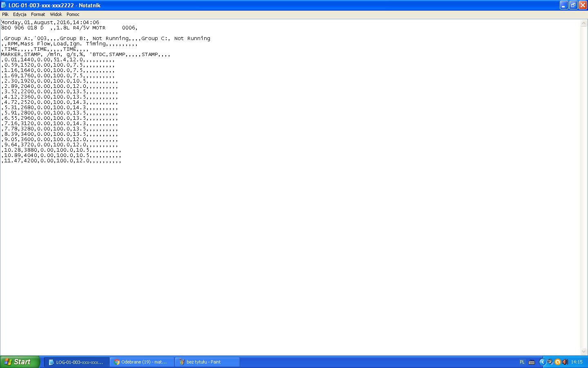588x368 pixels.
Task: Open volume control from speaker tray icon
Action: coord(565,362)
